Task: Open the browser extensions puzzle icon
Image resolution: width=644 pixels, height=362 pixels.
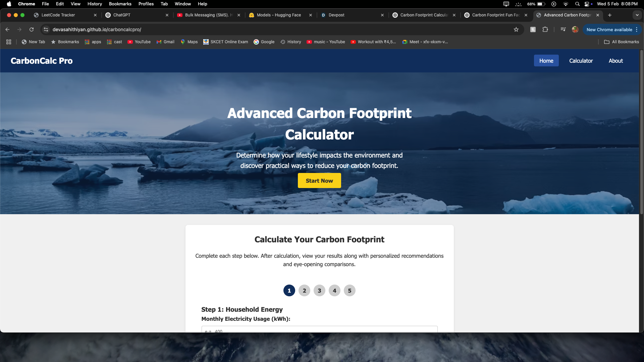Action: [x=545, y=29]
